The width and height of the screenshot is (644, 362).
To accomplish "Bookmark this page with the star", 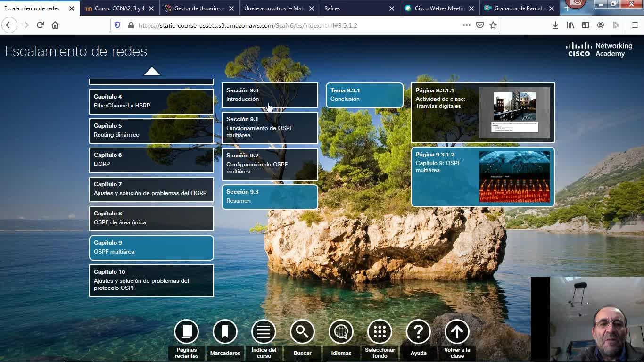I will click(x=493, y=25).
